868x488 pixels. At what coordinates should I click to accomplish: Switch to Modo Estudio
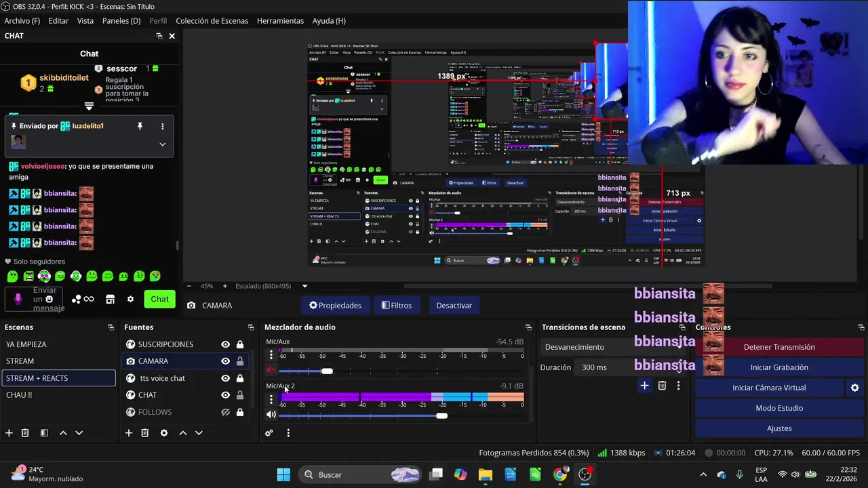(779, 408)
